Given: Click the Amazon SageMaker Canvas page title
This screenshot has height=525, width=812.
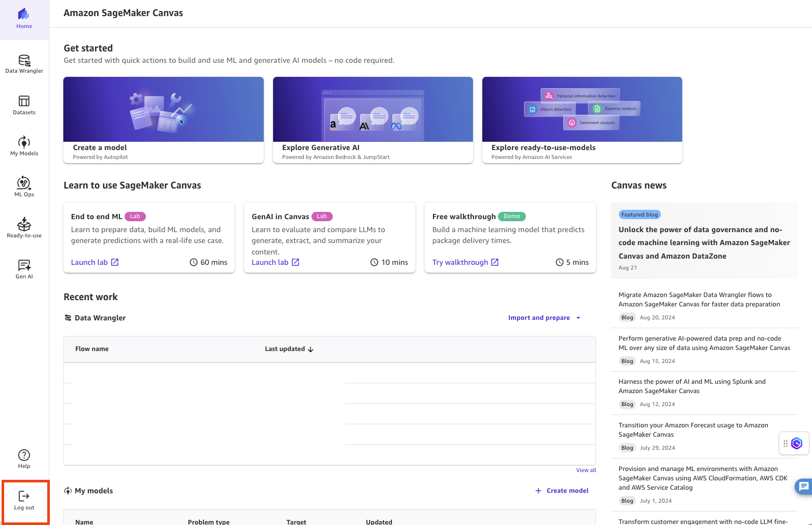Looking at the screenshot, I should point(123,13).
